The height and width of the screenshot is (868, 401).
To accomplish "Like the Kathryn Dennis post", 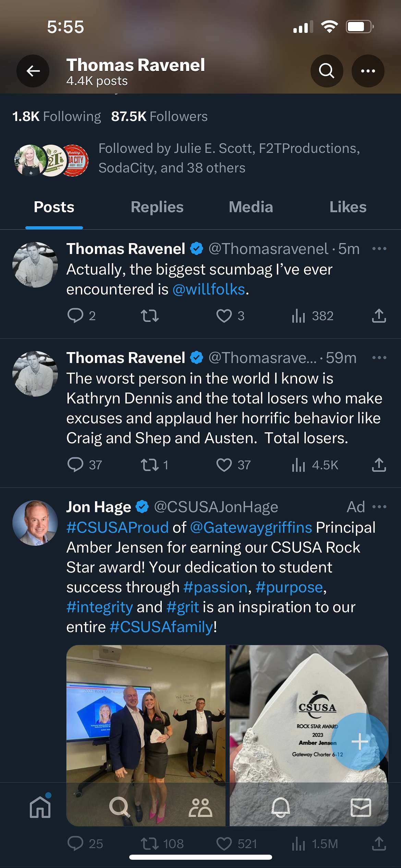I will tap(224, 465).
